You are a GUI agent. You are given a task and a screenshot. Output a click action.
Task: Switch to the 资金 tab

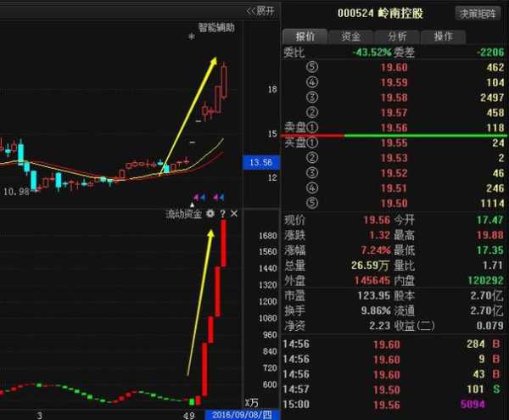[350, 37]
